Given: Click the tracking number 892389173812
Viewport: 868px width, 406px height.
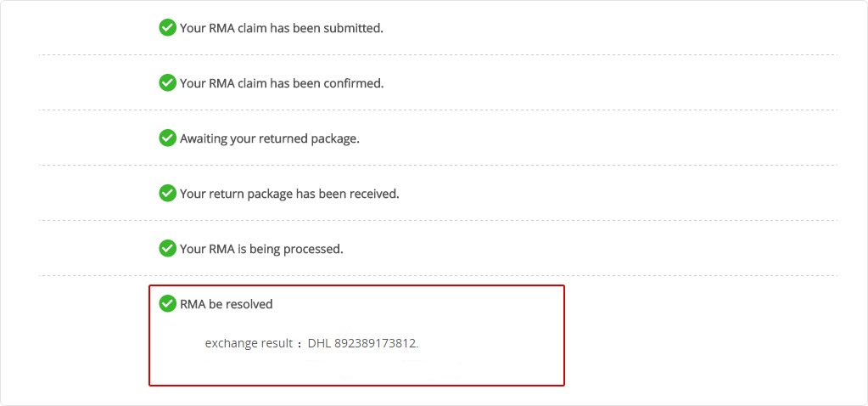Looking at the screenshot, I should pyautogui.click(x=376, y=343).
